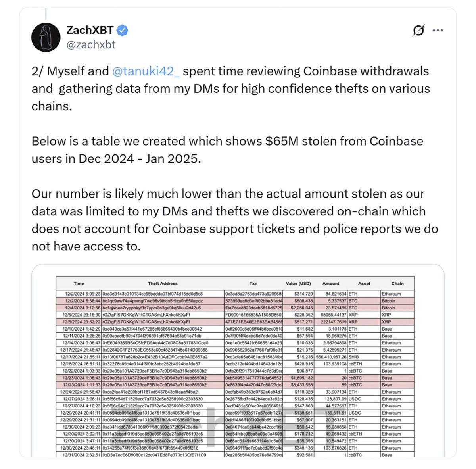Click the Time column header in table
476x469 pixels.
[x=79, y=283]
